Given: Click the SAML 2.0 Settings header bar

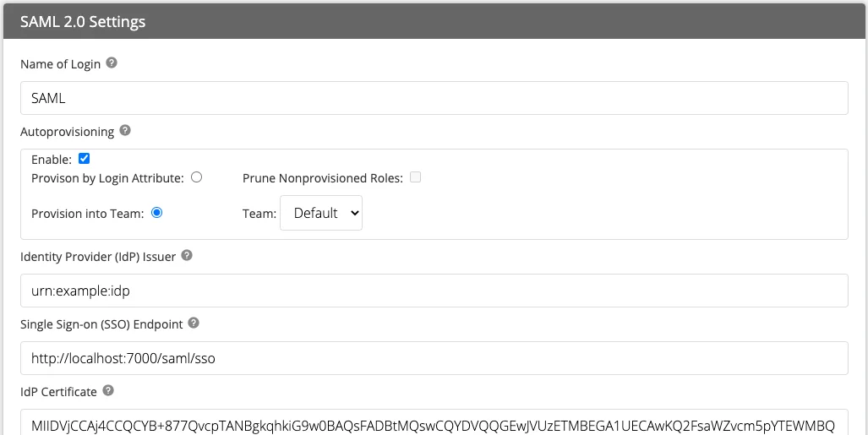Looking at the screenshot, I should tap(434, 22).
